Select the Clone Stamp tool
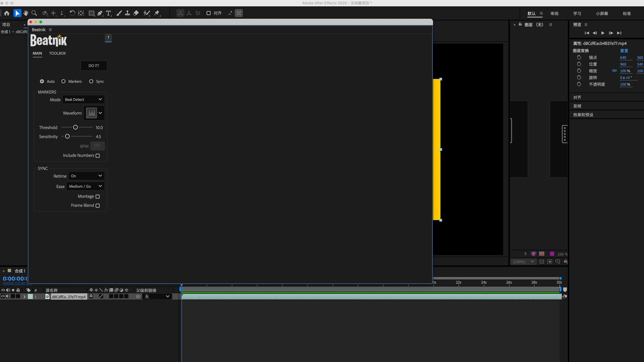 click(x=127, y=13)
